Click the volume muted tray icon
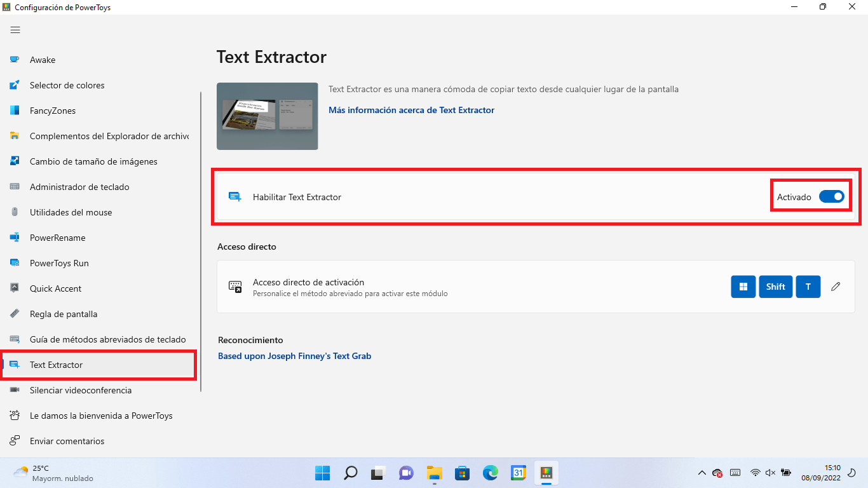The height and width of the screenshot is (488, 868). click(770, 473)
